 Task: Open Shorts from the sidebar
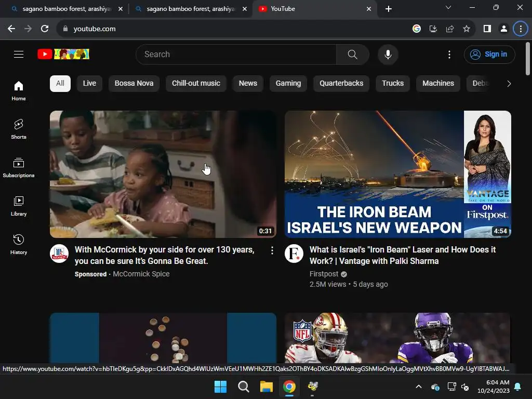tap(19, 129)
